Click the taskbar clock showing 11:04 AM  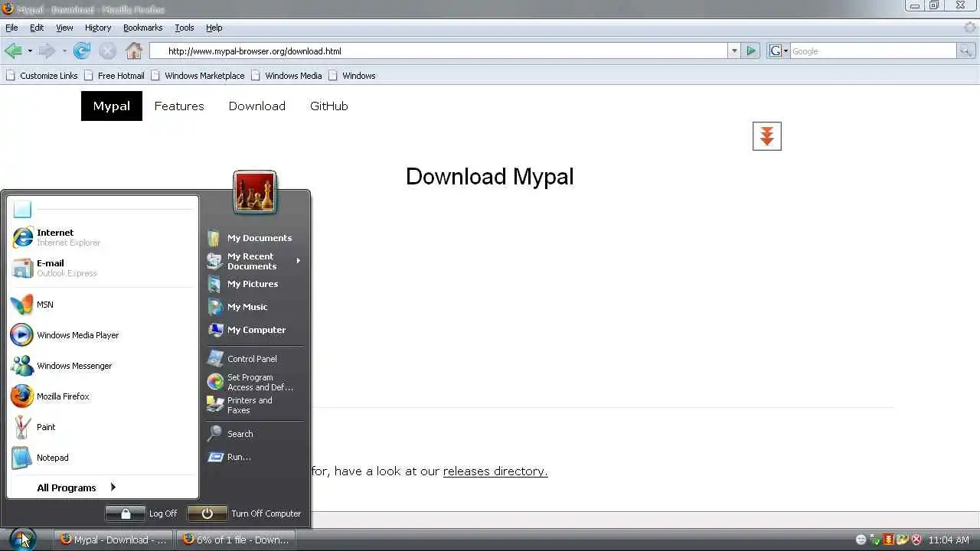(949, 540)
